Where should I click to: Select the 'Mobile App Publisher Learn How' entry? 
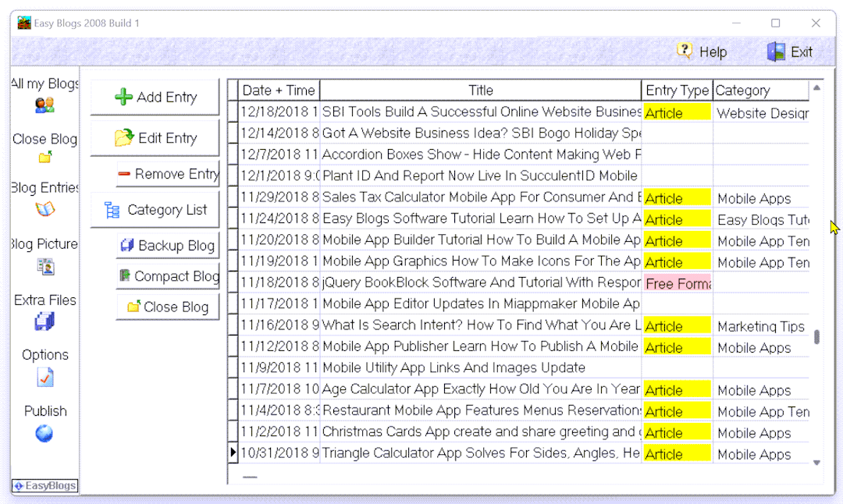click(481, 346)
